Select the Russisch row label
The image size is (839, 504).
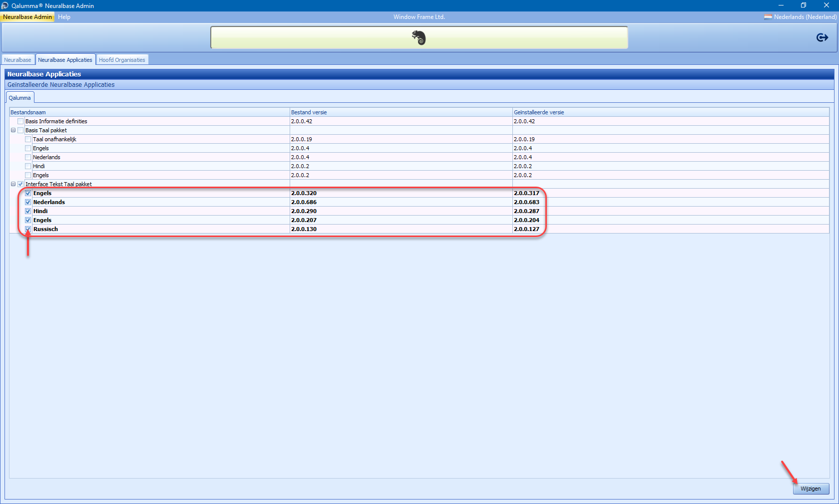pyautogui.click(x=45, y=229)
